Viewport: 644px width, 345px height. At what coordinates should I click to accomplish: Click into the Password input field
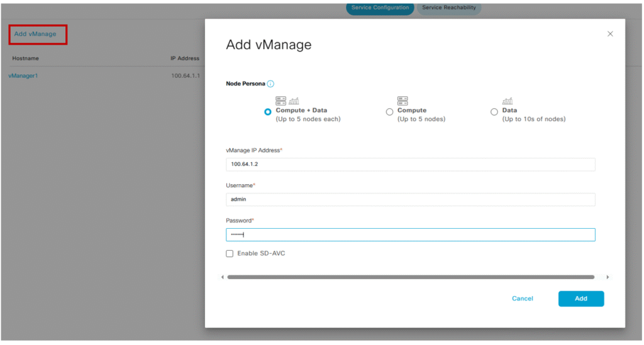(x=410, y=235)
